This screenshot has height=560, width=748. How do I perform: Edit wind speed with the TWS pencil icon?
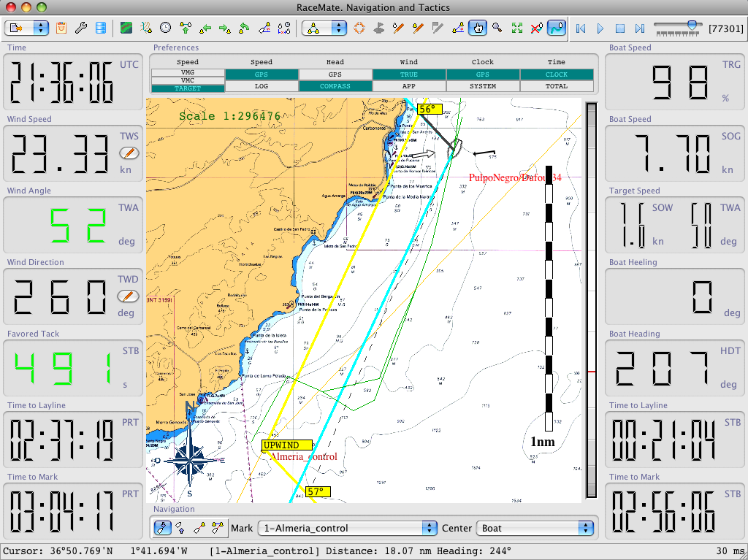129,153
